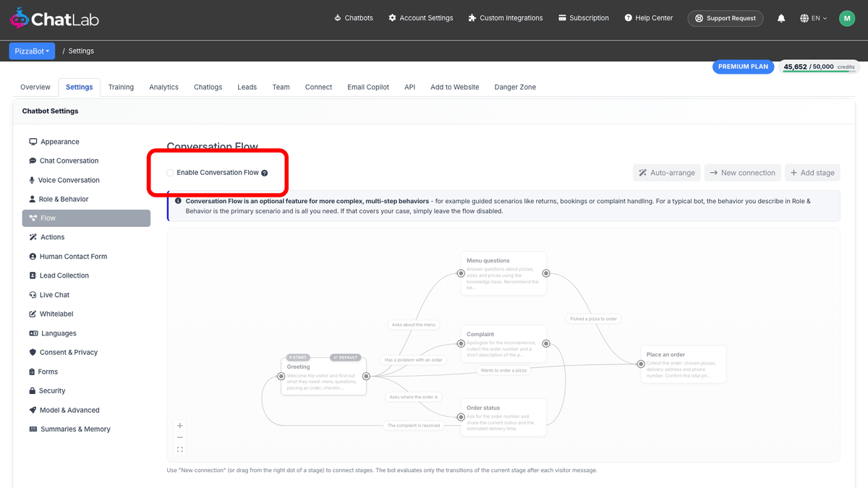Select the Place an order stage node
The height and width of the screenshot is (488, 868).
click(x=683, y=364)
